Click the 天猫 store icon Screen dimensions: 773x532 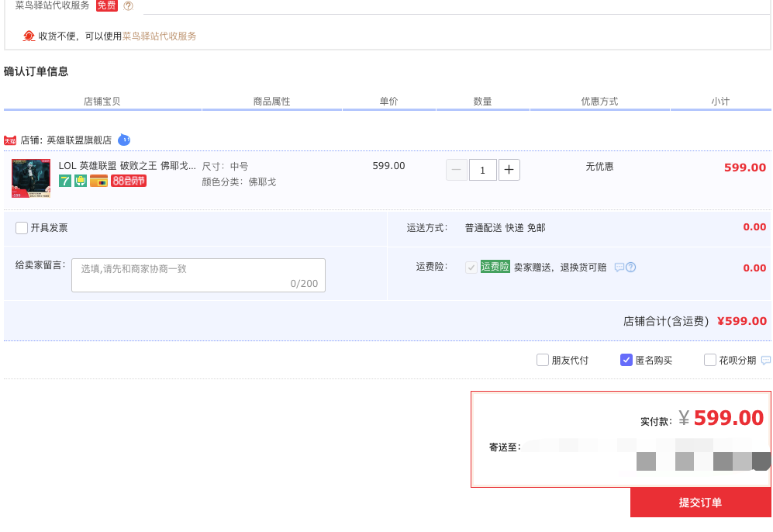(10, 140)
